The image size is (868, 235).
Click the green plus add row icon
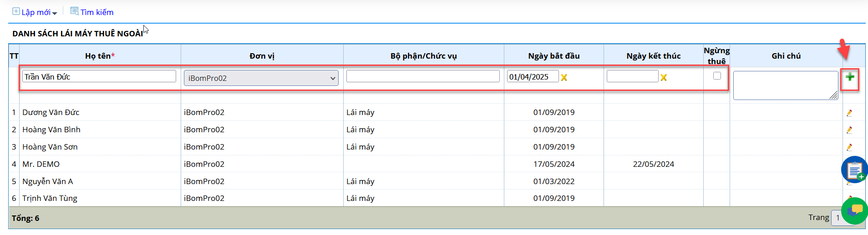click(x=850, y=77)
